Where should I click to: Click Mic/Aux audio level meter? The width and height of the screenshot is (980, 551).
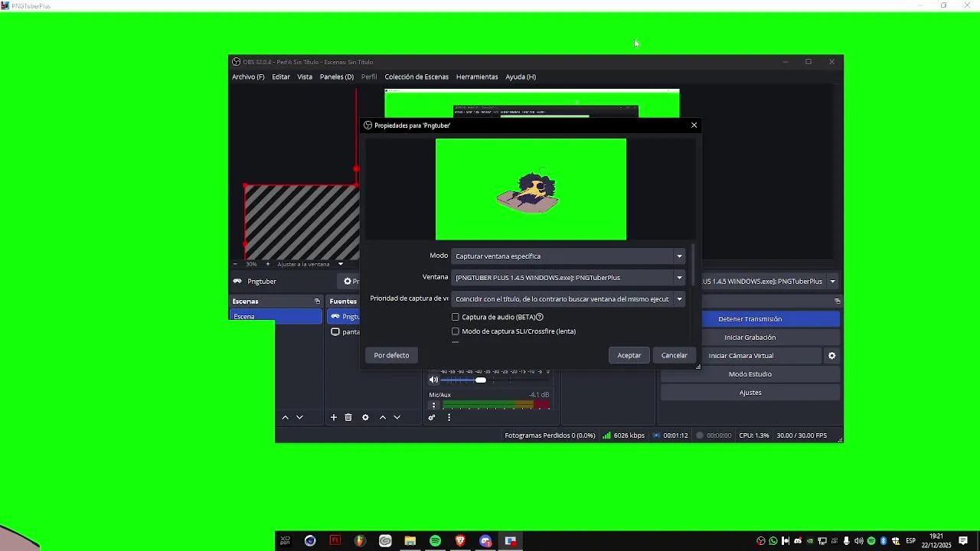coord(496,405)
